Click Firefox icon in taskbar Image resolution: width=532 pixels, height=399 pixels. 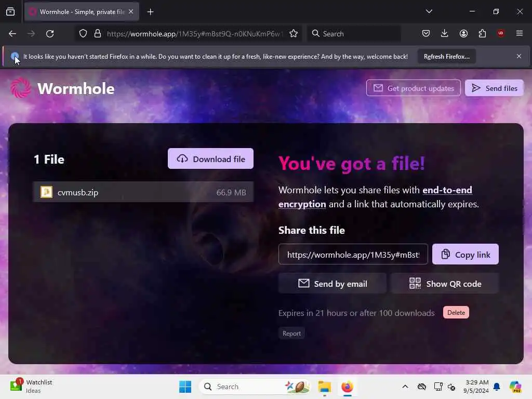[347, 387]
